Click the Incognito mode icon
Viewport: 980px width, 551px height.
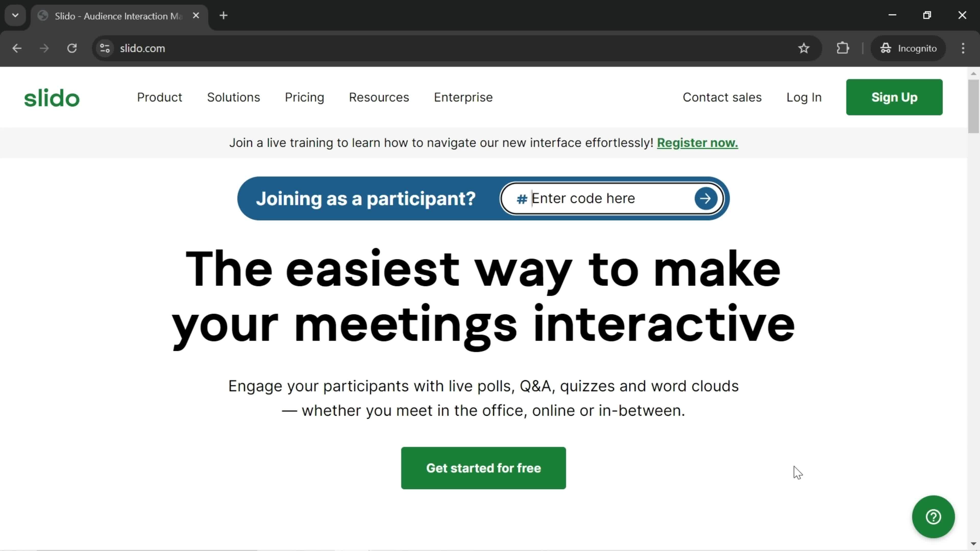point(885,48)
